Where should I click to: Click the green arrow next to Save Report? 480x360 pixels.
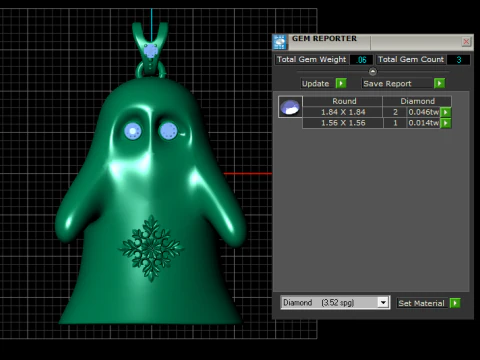point(439,83)
